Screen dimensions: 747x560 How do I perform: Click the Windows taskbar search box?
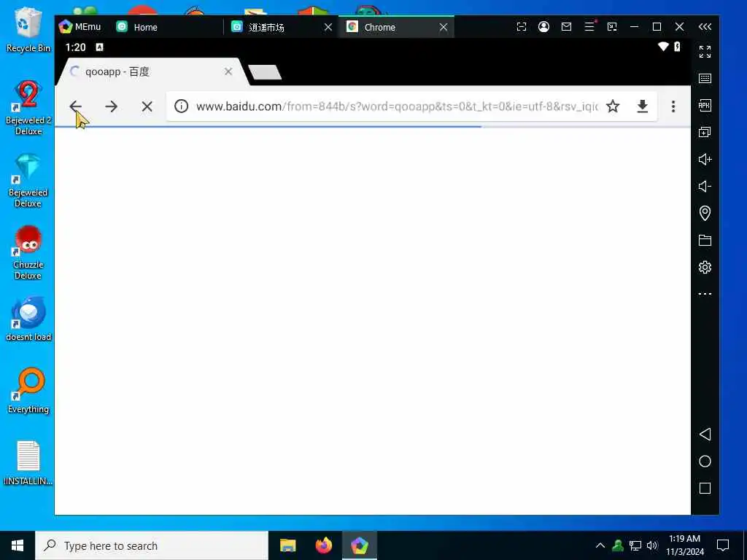click(x=152, y=545)
